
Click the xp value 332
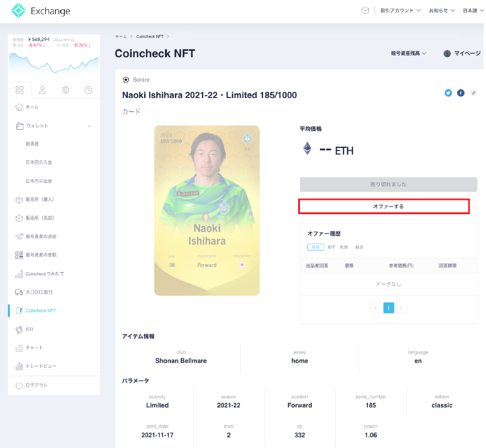300,435
